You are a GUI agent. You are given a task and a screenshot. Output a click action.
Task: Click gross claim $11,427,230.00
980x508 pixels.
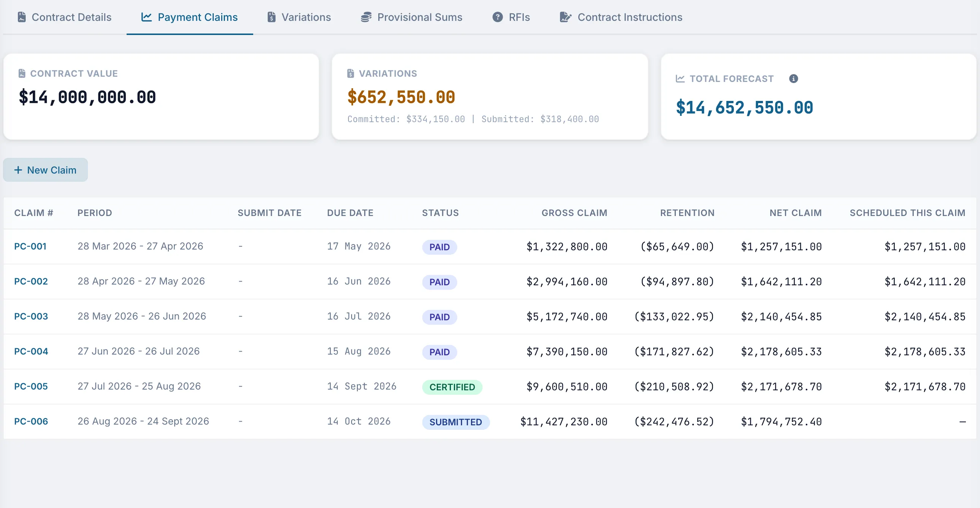pos(563,422)
